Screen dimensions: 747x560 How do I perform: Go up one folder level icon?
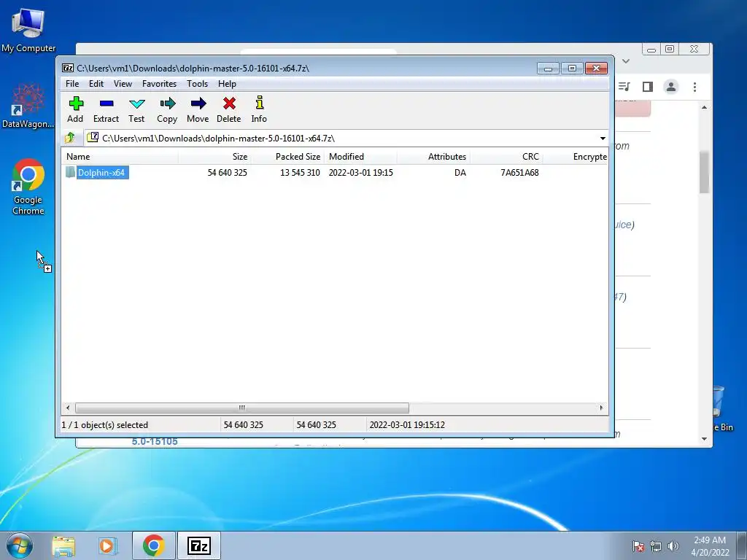pos(70,138)
